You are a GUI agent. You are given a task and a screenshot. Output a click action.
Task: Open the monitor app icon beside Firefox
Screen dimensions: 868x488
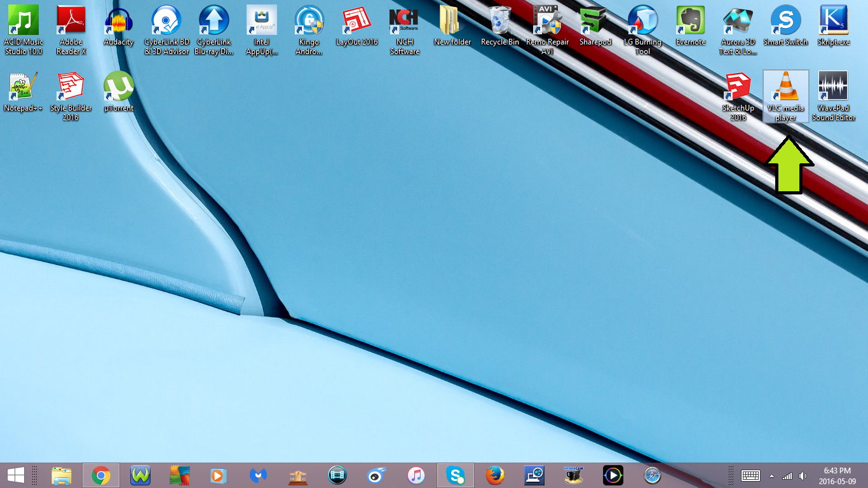click(x=534, y=475)
